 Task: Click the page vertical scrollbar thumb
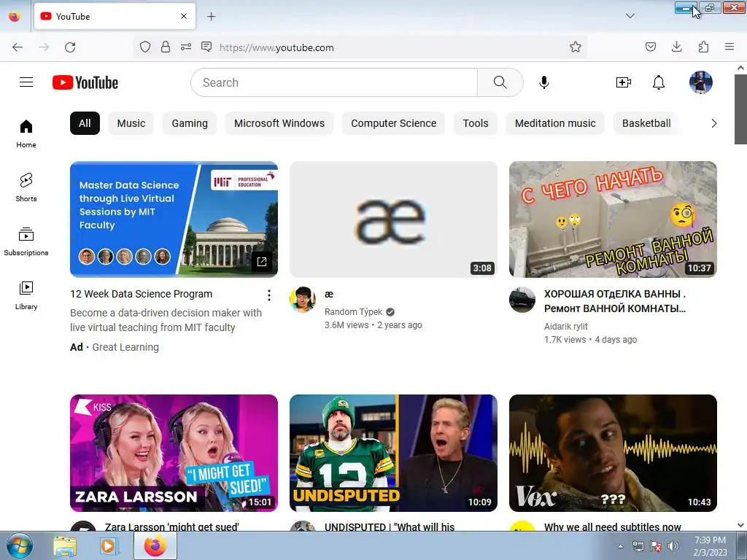[740, 109]
